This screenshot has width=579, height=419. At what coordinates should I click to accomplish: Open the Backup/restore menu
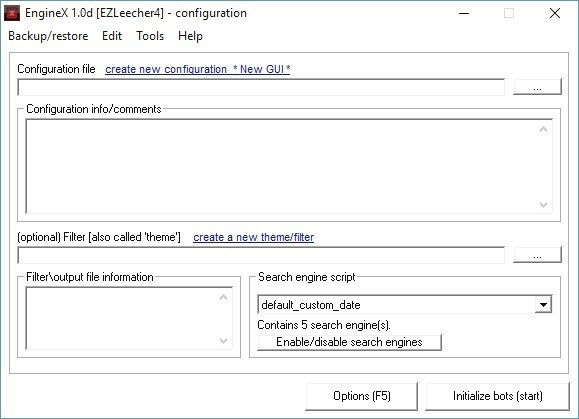[48, 36]
